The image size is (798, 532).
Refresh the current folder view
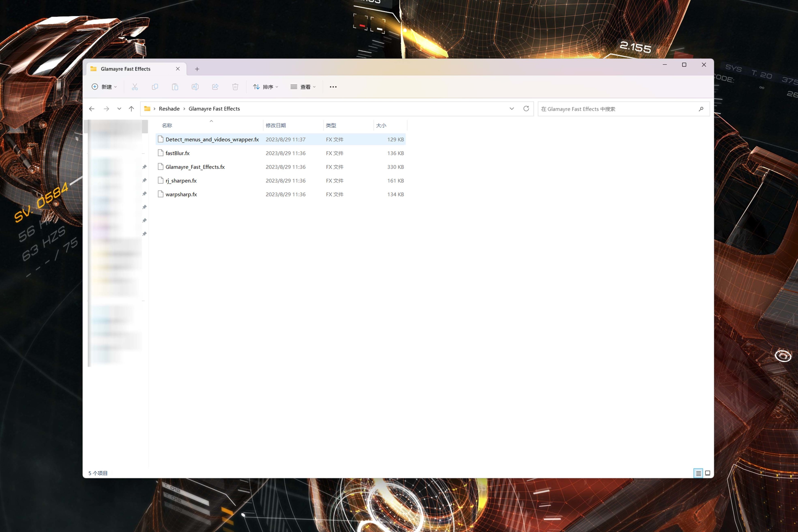pos(526,109)
